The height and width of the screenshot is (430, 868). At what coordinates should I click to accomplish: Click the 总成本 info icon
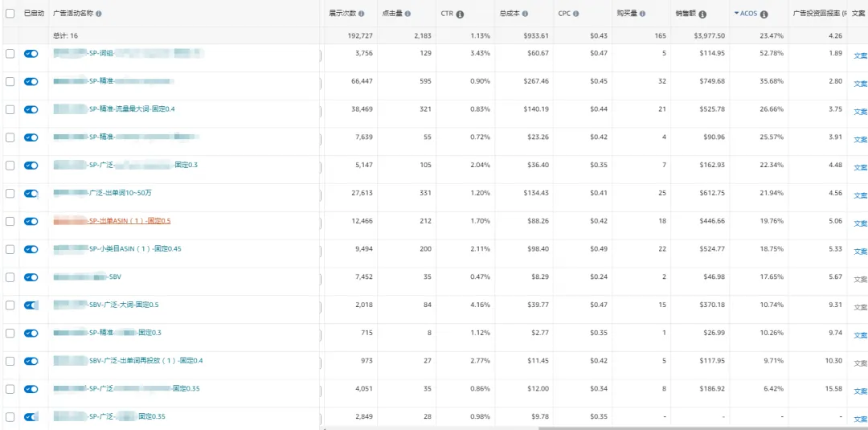[x=526, y=14]
